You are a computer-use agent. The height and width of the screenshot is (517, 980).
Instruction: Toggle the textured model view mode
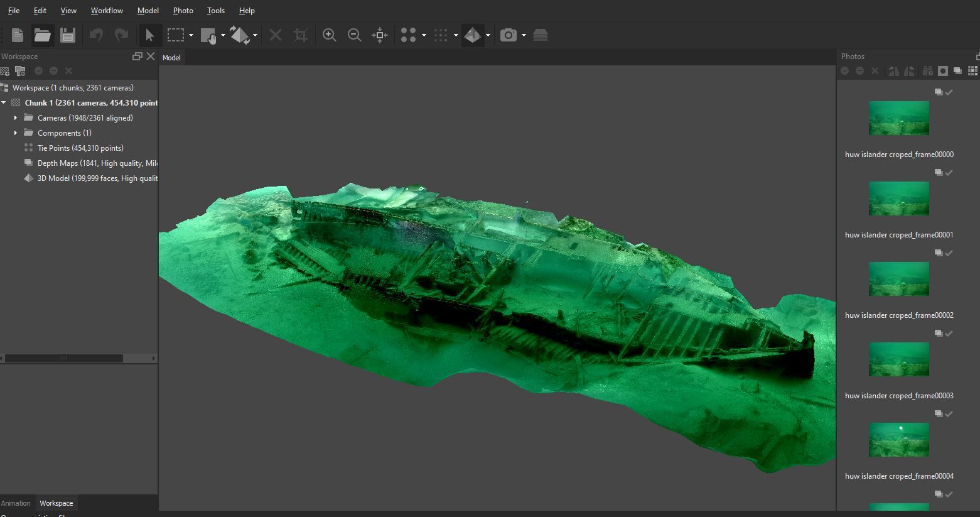coord(472,35)
